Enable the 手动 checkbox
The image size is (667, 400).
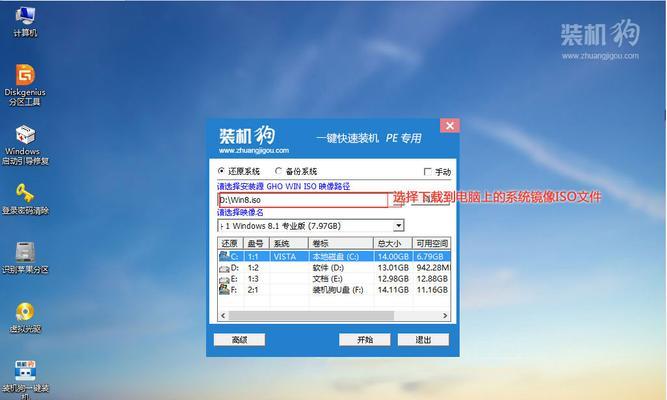(428, 171)
